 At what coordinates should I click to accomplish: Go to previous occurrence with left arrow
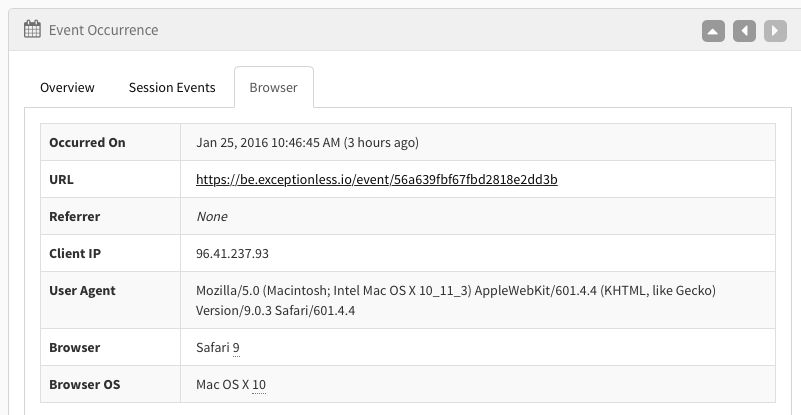click(744, 31)
